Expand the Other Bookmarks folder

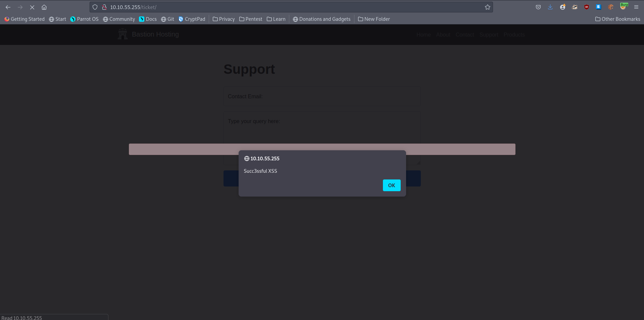point(617,19)
